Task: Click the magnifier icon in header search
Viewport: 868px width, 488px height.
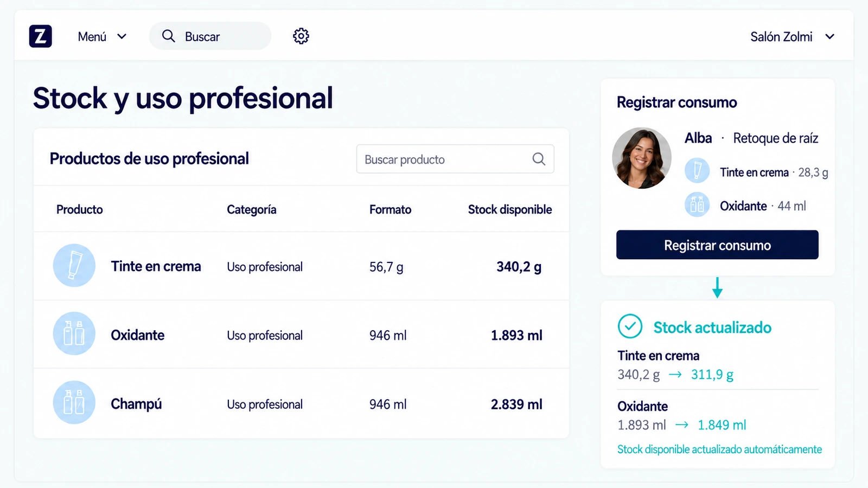Action: point(169,36)
